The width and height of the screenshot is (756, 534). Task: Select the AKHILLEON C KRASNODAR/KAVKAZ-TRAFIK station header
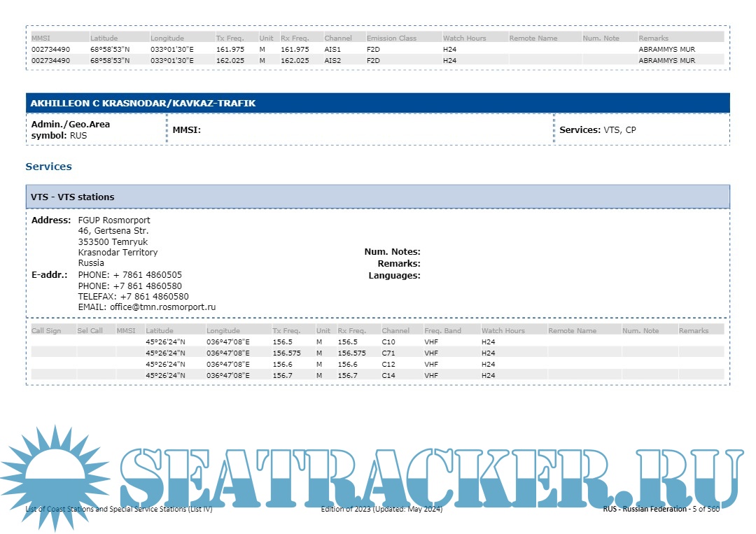click(143, 103)
